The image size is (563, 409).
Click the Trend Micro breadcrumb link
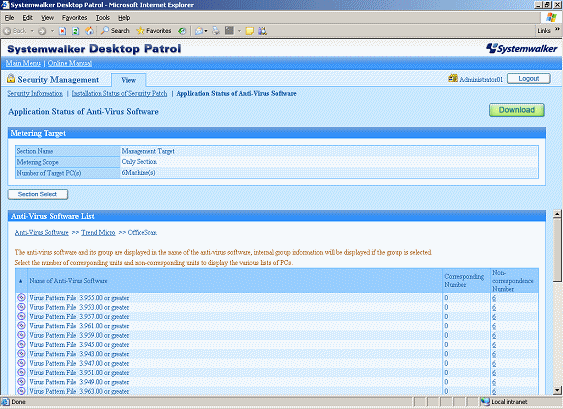coord(98,233)
